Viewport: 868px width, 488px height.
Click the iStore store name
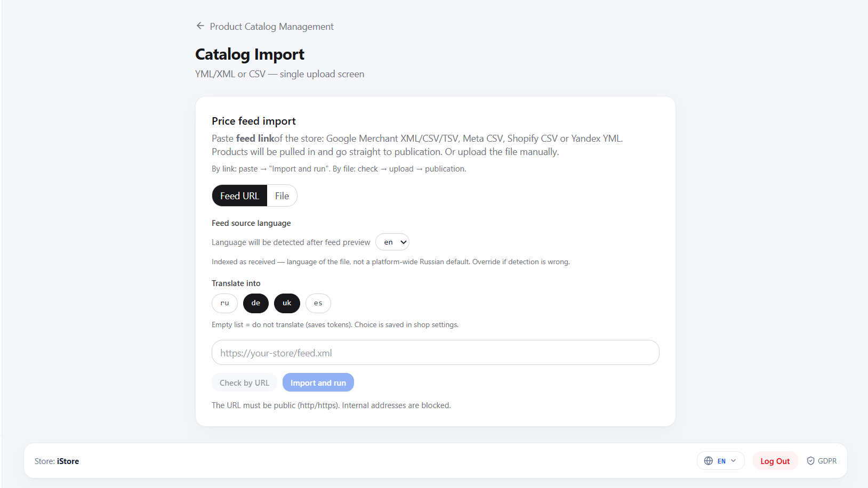click(68, 461)
